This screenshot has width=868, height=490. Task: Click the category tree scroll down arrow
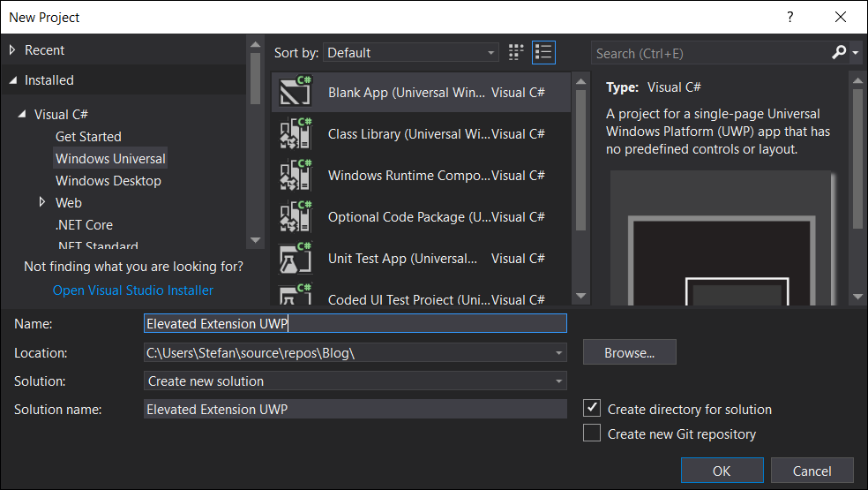[x=255, y=240]
